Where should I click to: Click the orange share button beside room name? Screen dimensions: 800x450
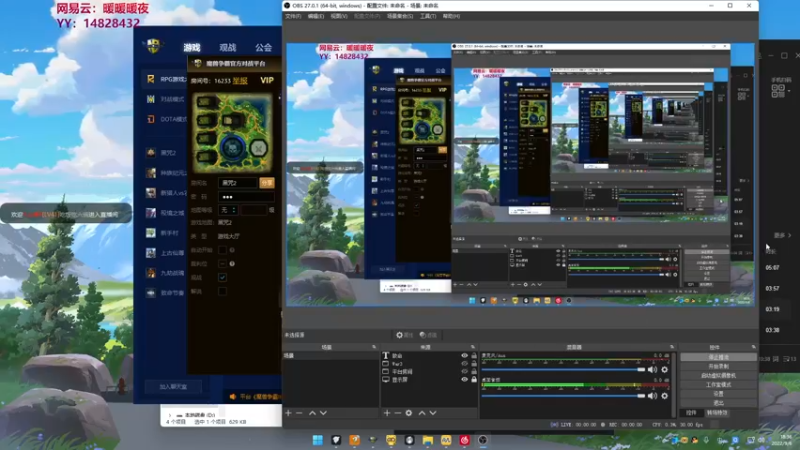coord(267,183)
